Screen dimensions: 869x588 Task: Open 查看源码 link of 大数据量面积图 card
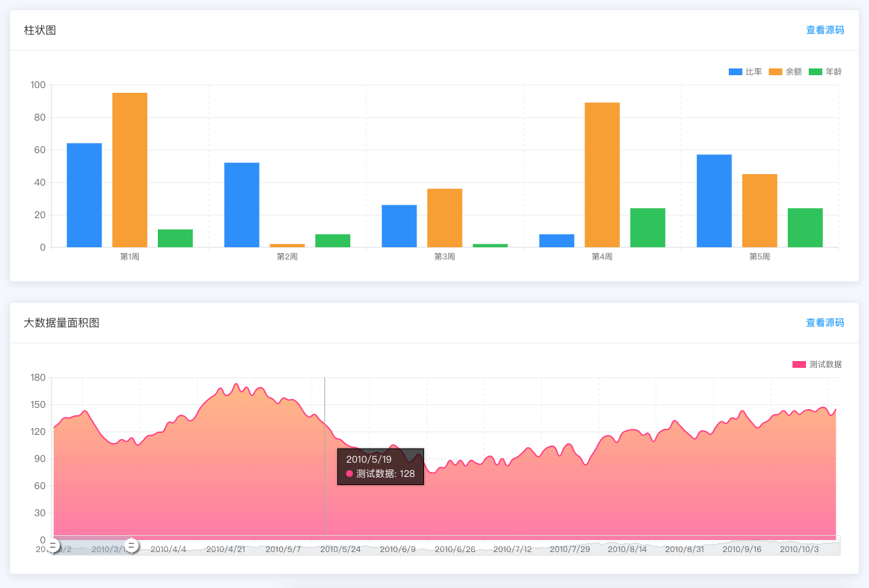[825, 322]
